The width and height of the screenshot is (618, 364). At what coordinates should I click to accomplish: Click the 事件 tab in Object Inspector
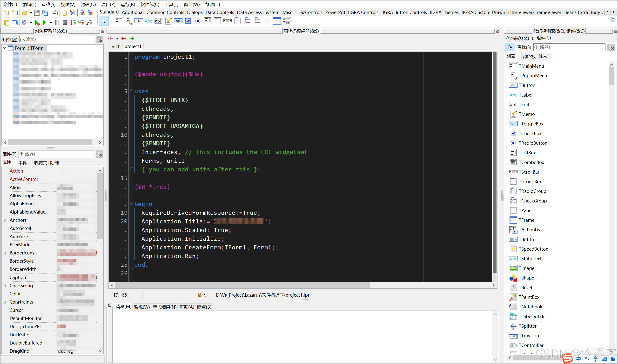point(23,163)
